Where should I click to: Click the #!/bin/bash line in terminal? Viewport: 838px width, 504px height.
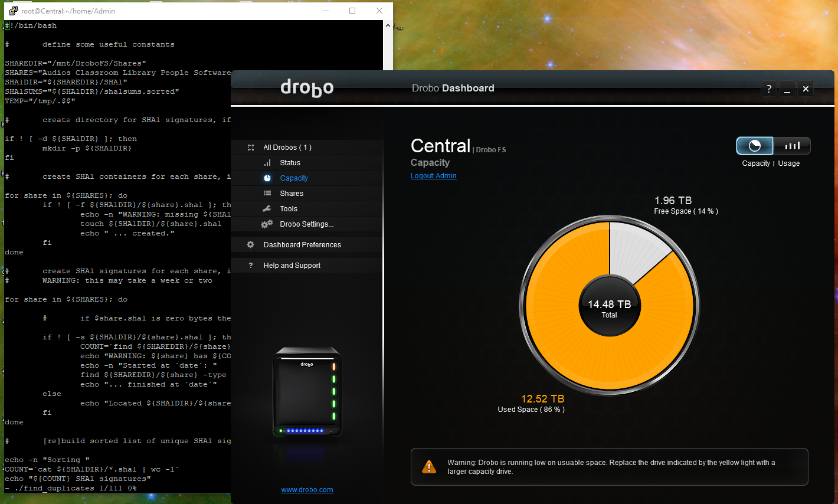pyautogui.click(x=31, y=25)
